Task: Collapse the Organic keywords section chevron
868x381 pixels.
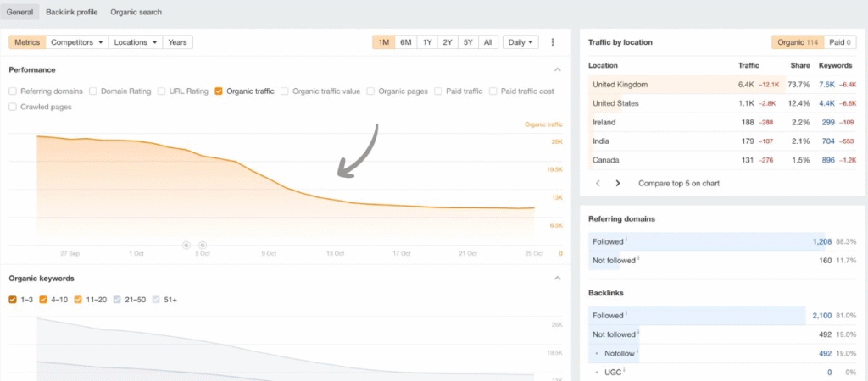Action: point(557,278)
